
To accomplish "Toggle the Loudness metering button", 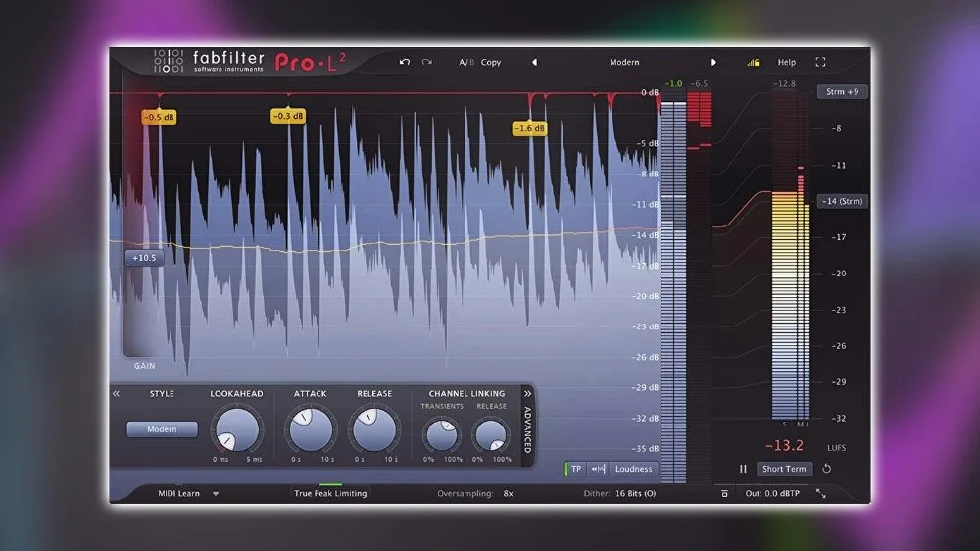I will coord(633,469).
